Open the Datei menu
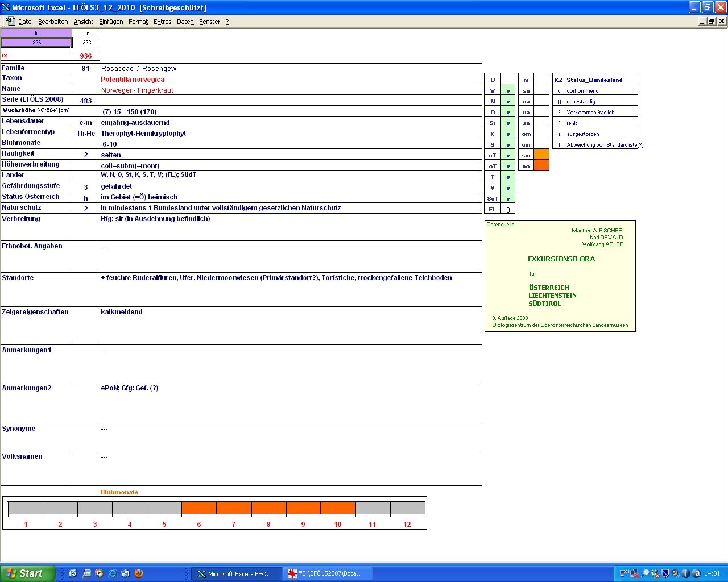The image size is (728, 582). pos(25,22)
